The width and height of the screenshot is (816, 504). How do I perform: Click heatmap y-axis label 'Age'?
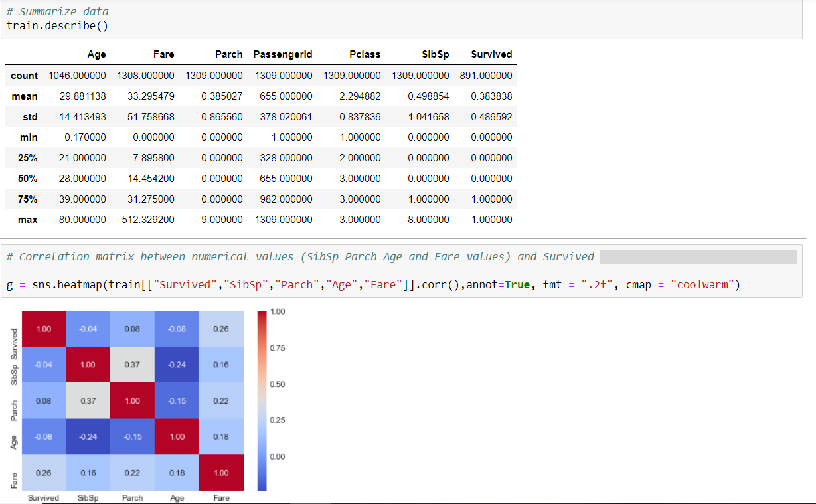14,442
